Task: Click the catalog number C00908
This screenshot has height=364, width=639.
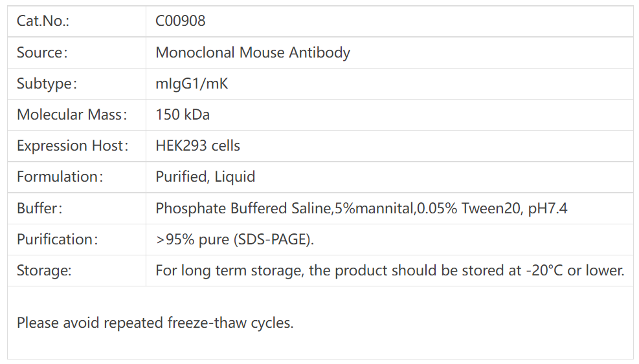Action: tap(181, 21)
